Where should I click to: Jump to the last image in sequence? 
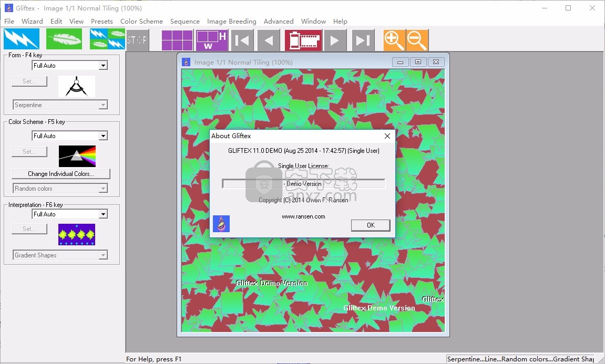pyautogui.click(x=363, y=40)
